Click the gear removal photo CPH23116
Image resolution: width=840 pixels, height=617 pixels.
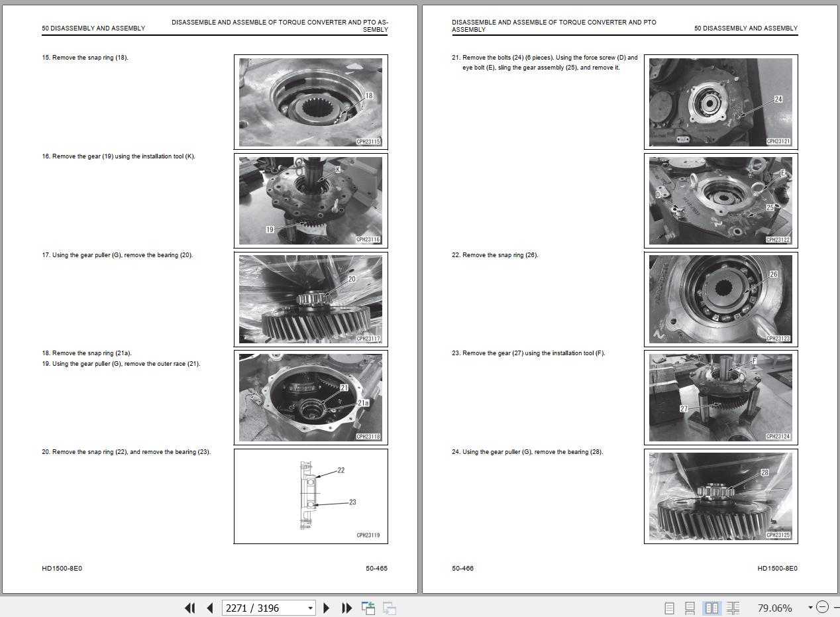click(311, 201)
